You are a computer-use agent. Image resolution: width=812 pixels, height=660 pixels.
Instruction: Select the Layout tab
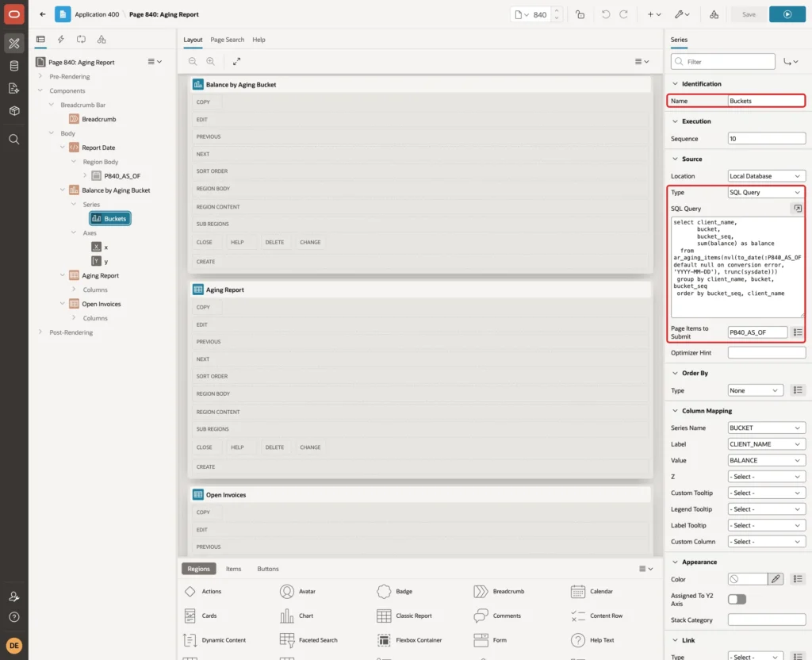coord(193,40)
